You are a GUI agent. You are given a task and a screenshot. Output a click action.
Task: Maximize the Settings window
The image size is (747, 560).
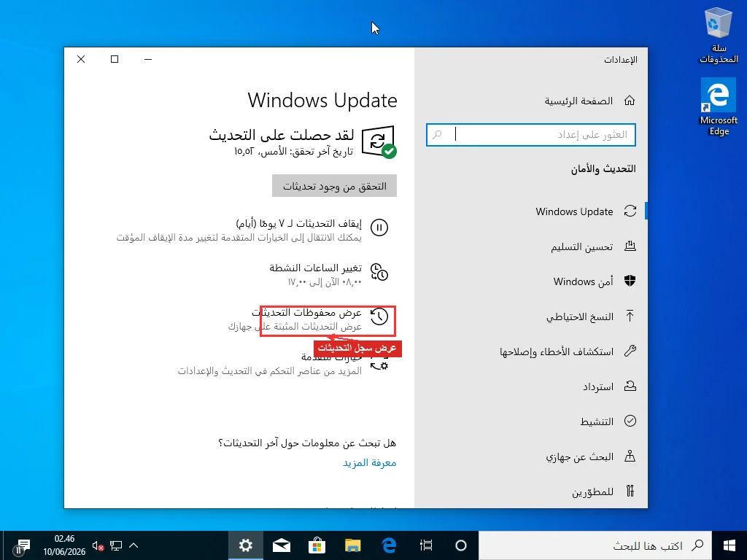coord(115,59)
